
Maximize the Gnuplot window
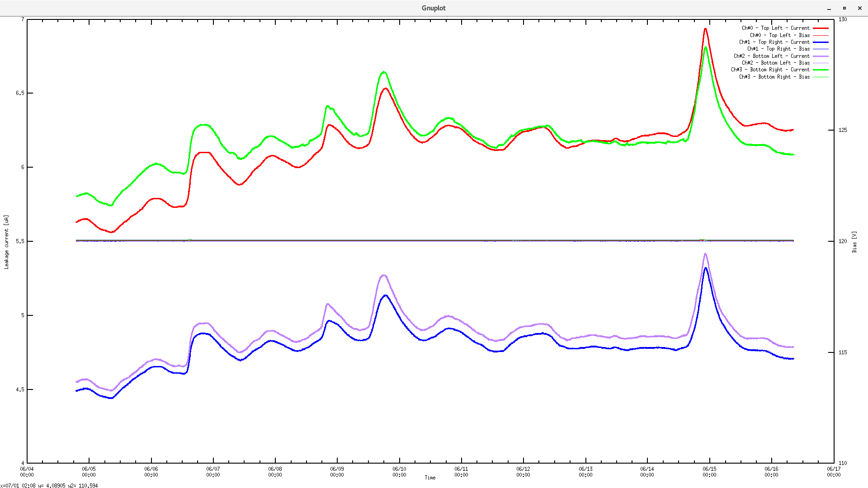click(844, 9)
